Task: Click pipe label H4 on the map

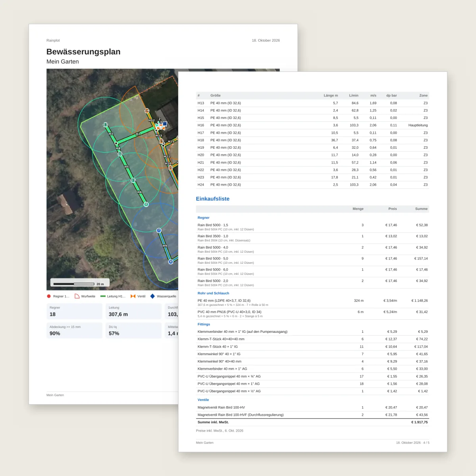Action: click(118, 148)
